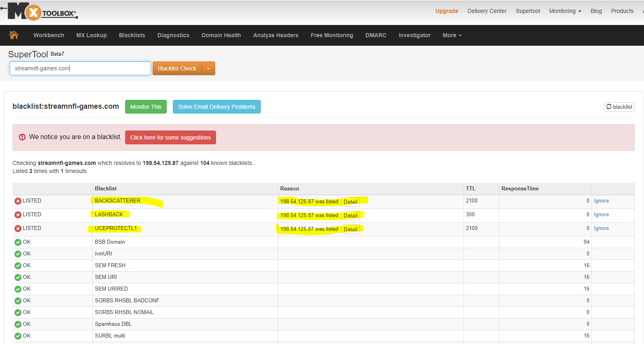The width and height of the screenshot is (644, 344).
Task: Click green OK icon for SEM URI row
Action: pos(18,277)
